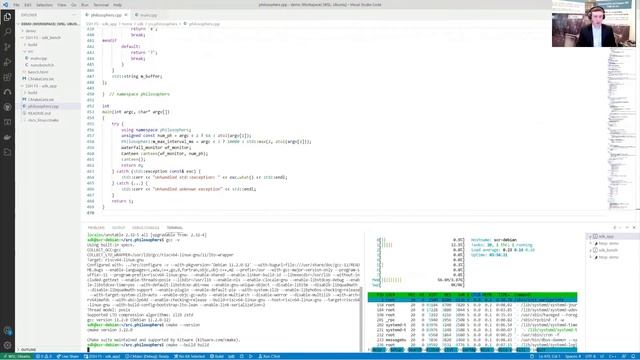This screenshot has width=640, height=360.
Task: Click the status bar debug launch icon
Action: tap(242, 356)
